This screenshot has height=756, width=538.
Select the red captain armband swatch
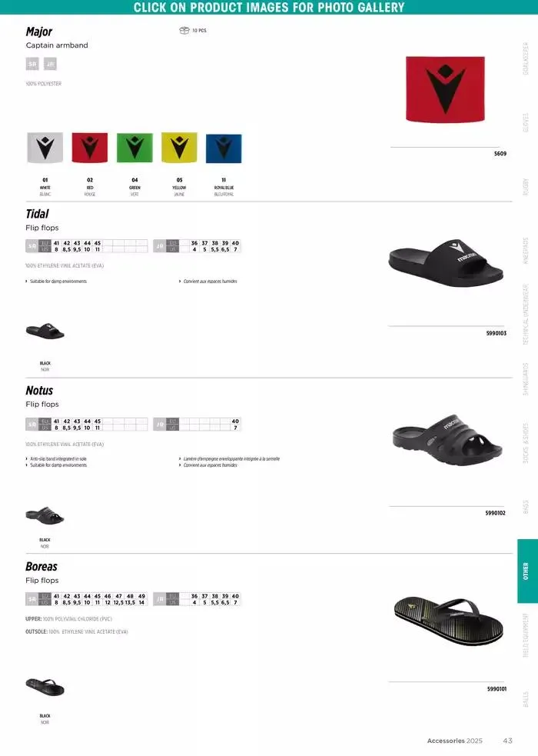[x=90, y=148]
